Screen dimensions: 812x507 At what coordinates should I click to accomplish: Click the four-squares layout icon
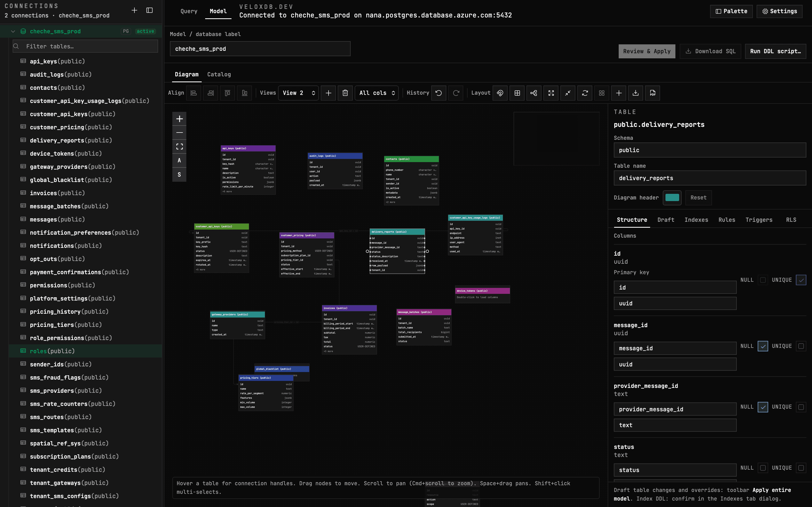[x=602, y=93]
